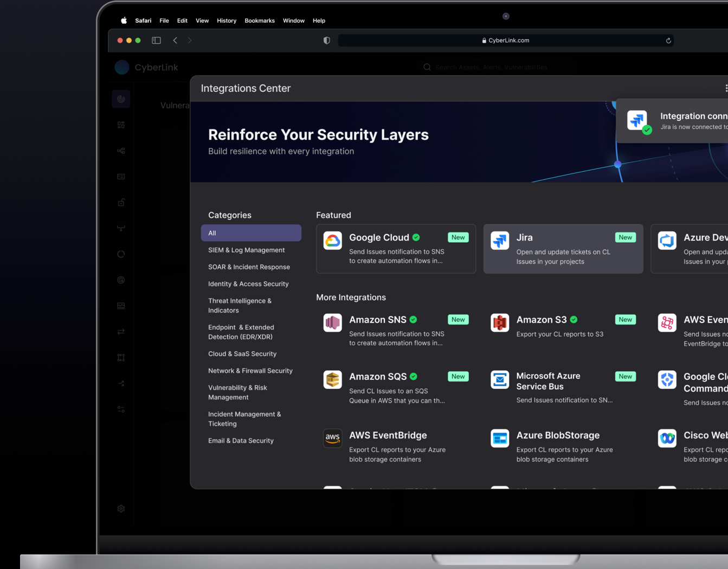Select the All category
The image size is (728, 569).
[x=251, y=233]
